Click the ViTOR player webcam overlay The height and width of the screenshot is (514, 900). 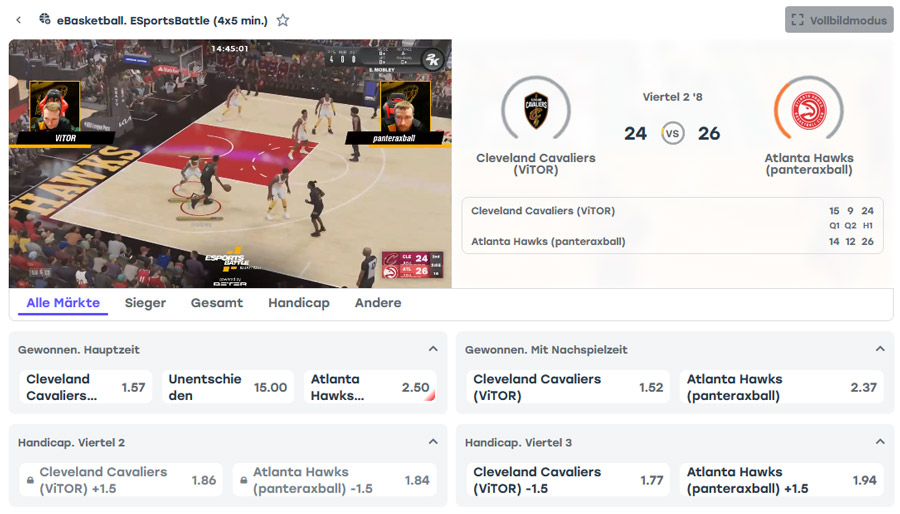pos(55,107)
